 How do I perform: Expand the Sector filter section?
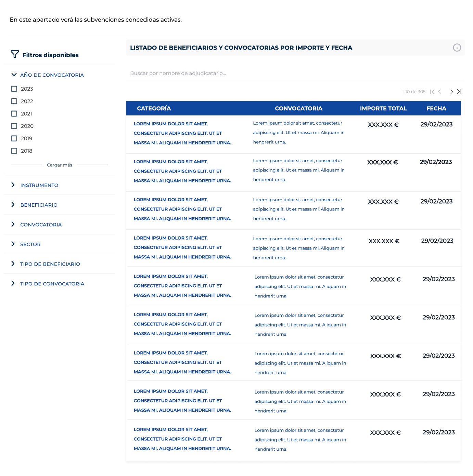[30, 244]
